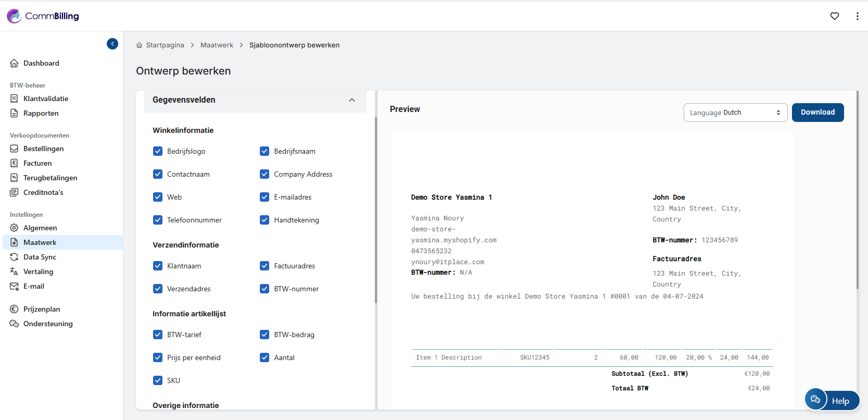The width and height of the screenshot is (868, 420).
Task: Click the breadcrumb home icon
Action: point(139,45)
